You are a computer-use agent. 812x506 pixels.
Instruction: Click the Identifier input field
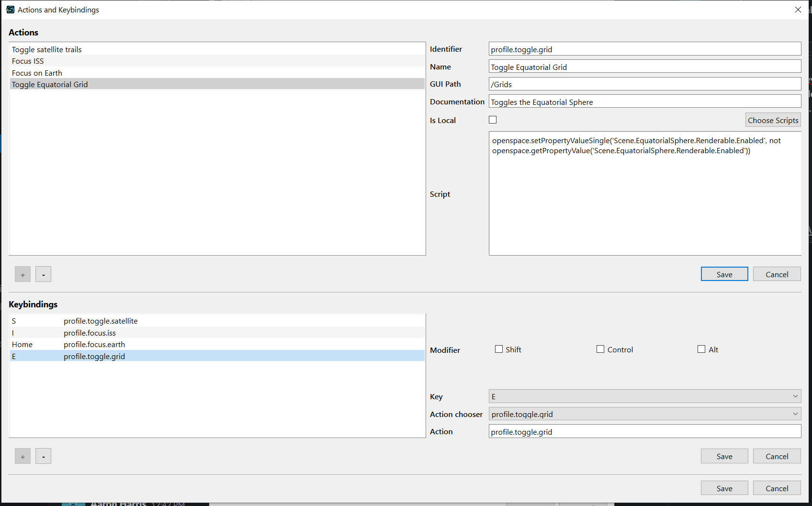coord(645,49)
